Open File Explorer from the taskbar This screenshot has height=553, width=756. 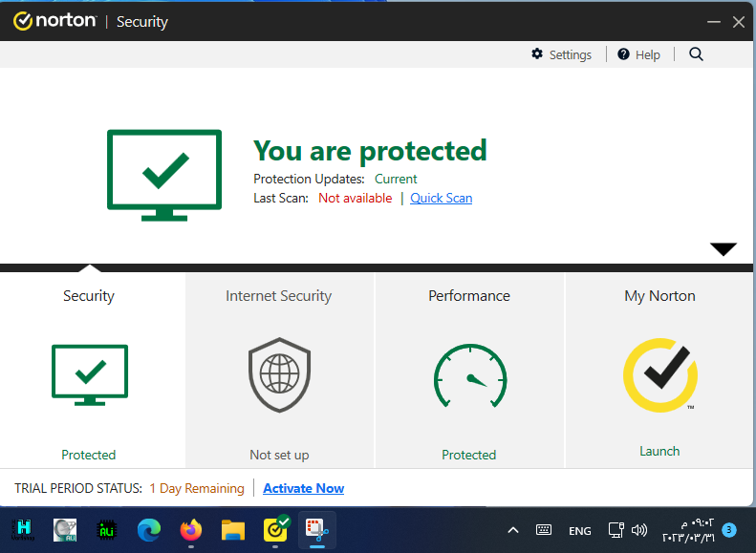tap(233, 530)
